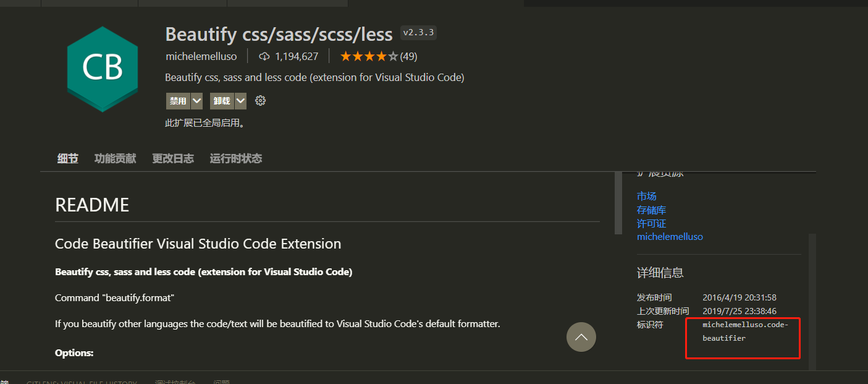The height and width of the screenshot is (384, 868).
Task: Click the v2.3.3 version badge
Action: [x=418, y=32]
